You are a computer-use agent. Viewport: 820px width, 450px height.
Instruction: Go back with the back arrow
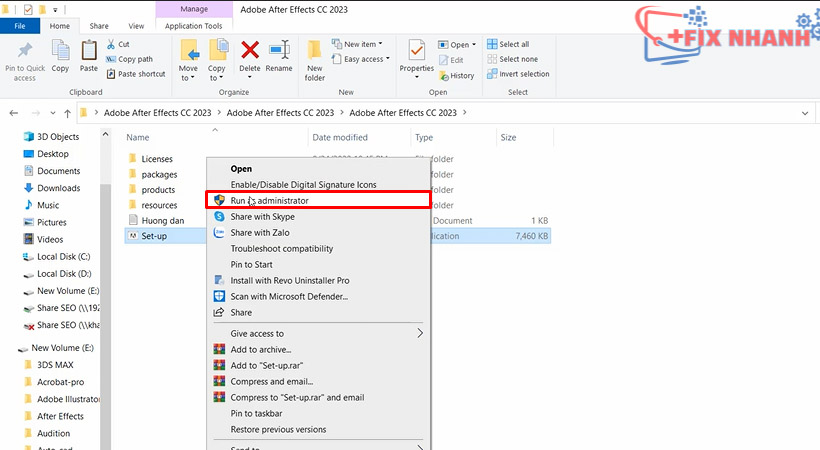pos(14,112)
